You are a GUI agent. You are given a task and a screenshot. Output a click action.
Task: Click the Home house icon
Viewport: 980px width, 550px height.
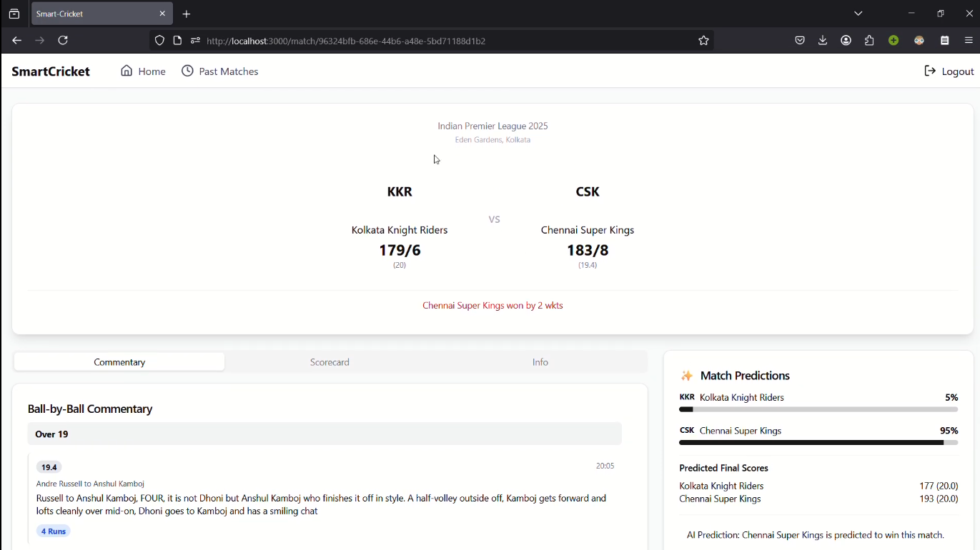[x=127, y=71]
